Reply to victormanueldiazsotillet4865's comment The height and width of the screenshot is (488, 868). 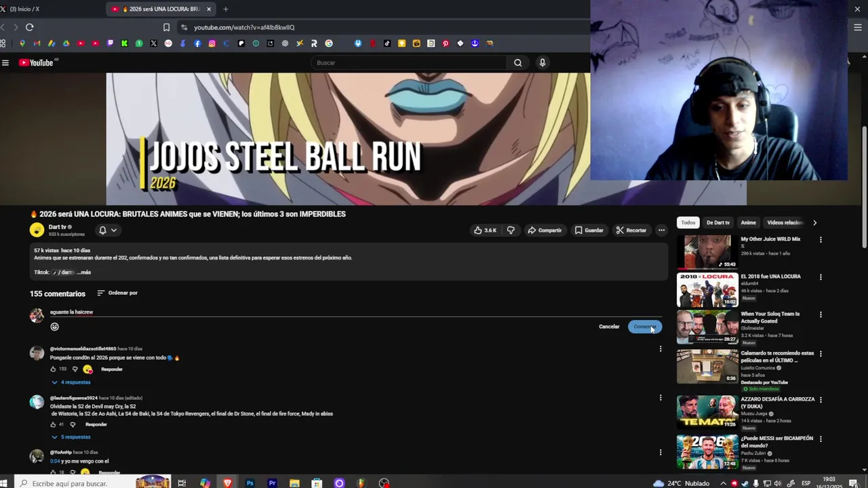(x=112, y=369)
